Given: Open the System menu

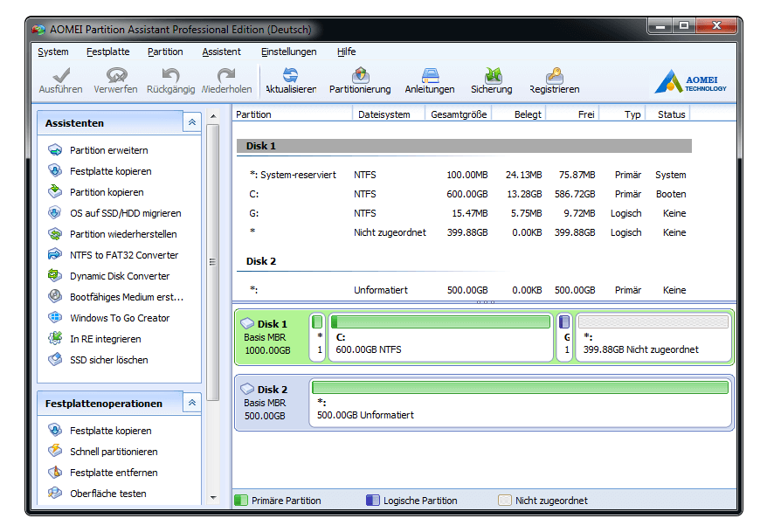Looking at the screenshot, I should coord(52,52).
